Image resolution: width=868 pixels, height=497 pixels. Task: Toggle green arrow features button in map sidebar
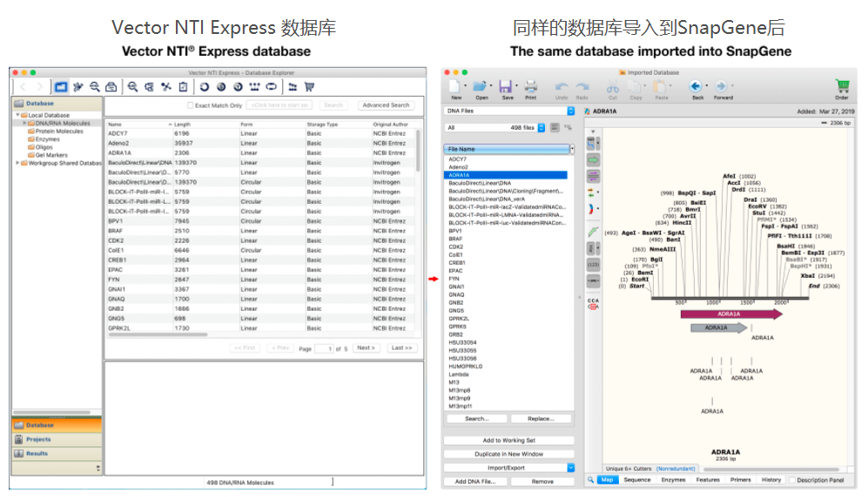[x=593, y=160]
